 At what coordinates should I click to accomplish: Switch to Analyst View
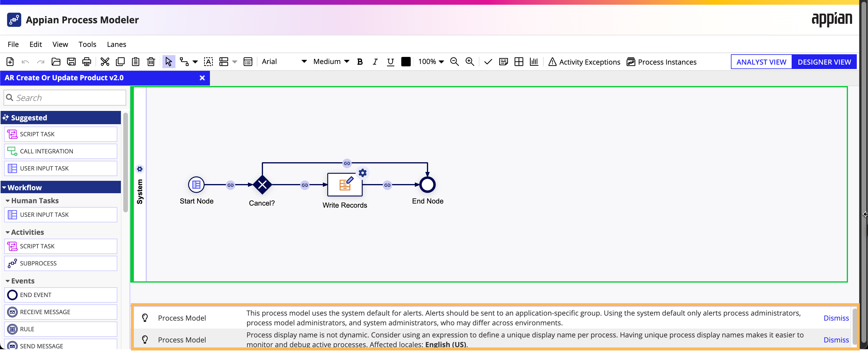761,62
